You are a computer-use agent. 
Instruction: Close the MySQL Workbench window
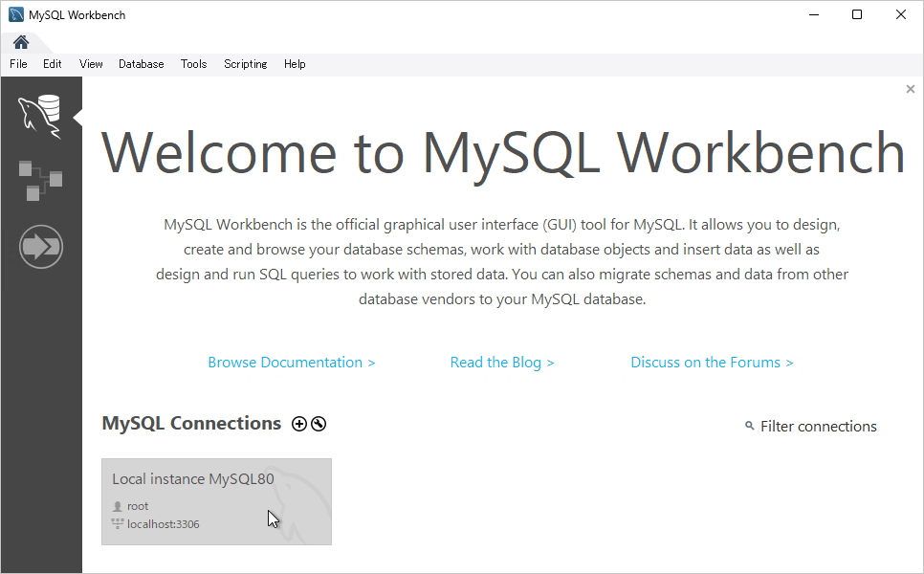[900, 14]
